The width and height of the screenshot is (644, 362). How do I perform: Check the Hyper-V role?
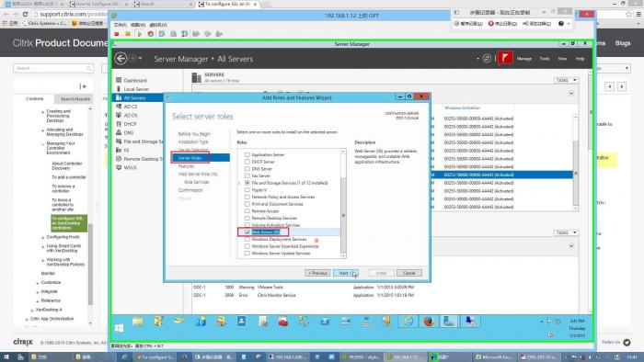247,190
